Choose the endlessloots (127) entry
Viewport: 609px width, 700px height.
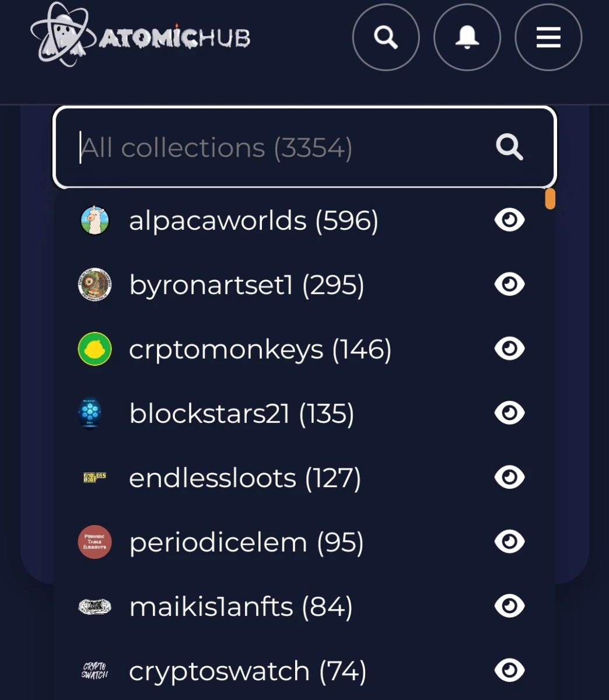(304, 478)
